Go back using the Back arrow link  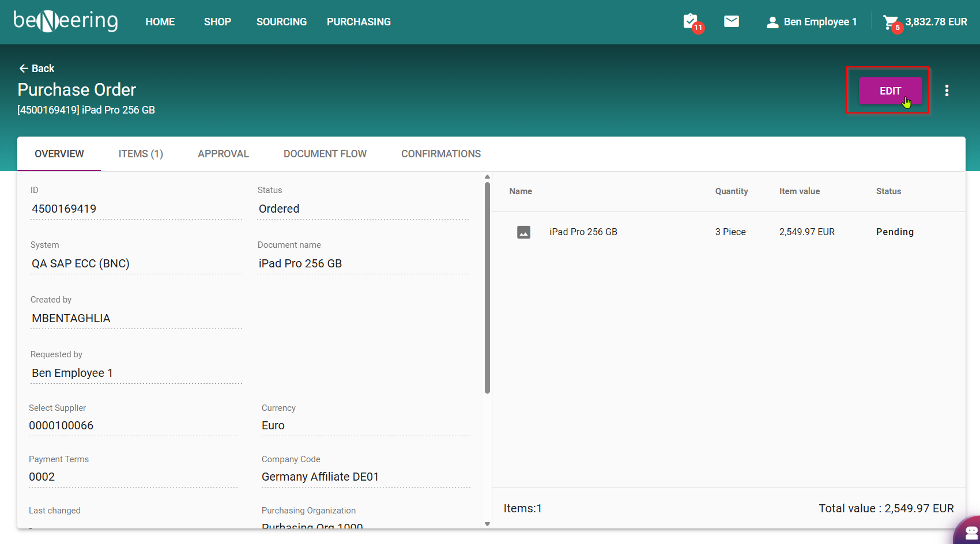37,69
